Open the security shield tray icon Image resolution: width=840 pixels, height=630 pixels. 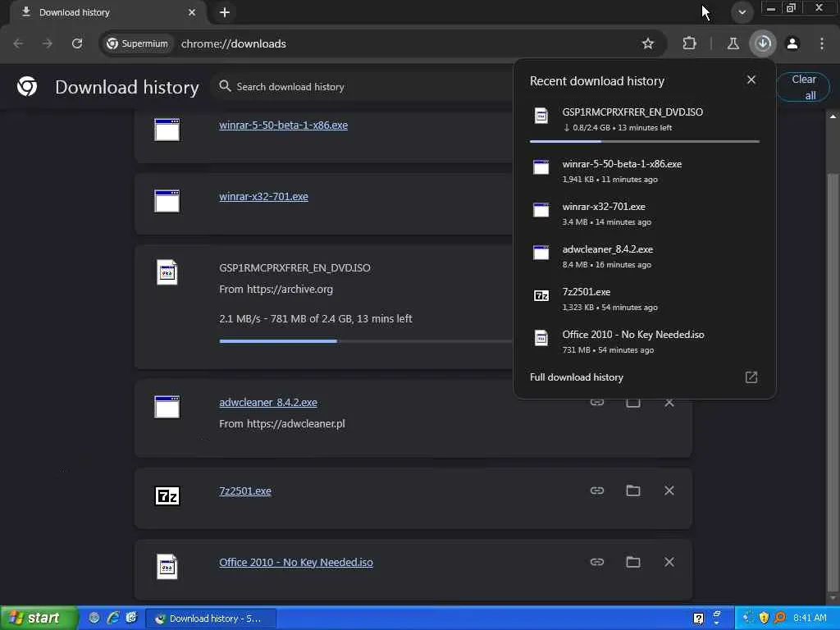764,618
